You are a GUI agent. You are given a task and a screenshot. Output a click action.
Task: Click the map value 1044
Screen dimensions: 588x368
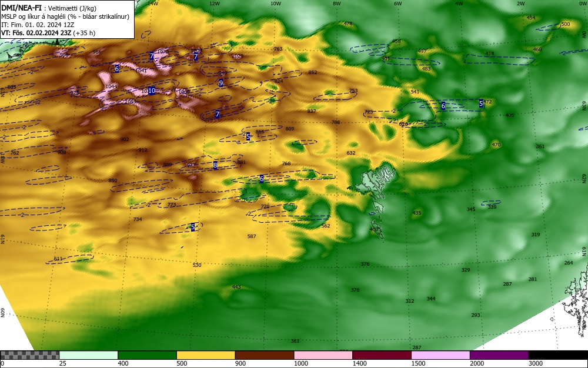click(x=111, y=86)
